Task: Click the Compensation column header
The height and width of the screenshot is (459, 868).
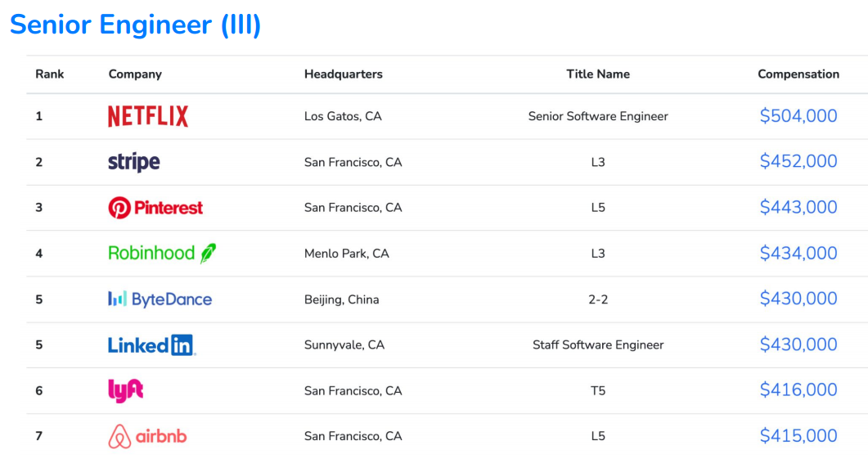Action: click(798, 74)
